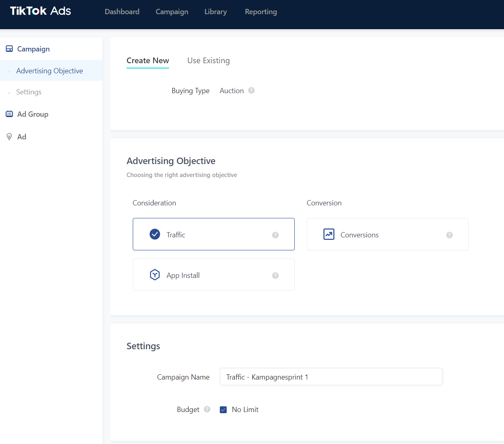Click the App Install cube icon

tap(155, 275)
